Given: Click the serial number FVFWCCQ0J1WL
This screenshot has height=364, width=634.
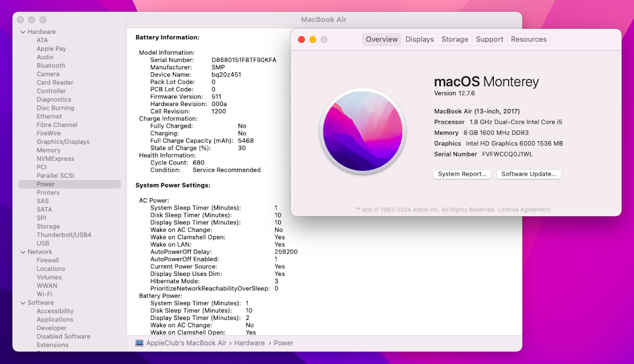Looking at the screenshot, I should 507,154.
